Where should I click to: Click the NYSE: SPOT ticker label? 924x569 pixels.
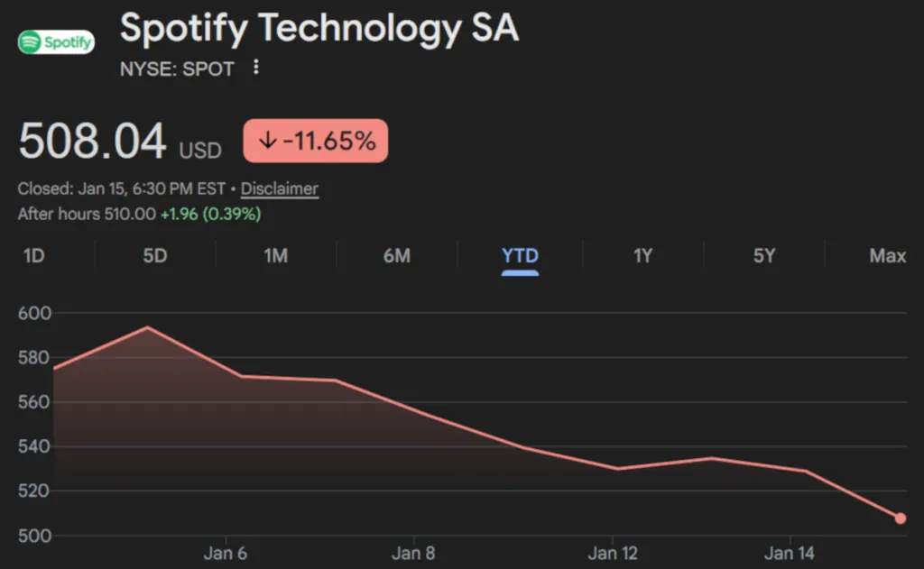click(177, 68)
